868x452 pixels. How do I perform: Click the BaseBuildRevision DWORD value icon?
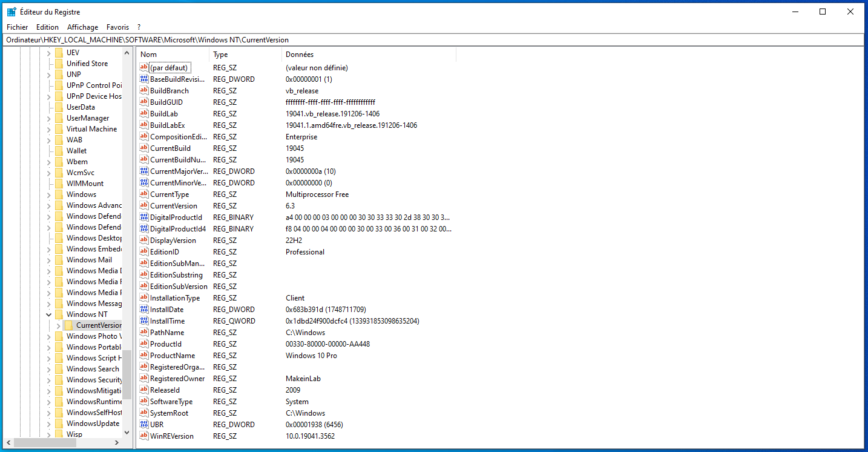tap(144, 79)
